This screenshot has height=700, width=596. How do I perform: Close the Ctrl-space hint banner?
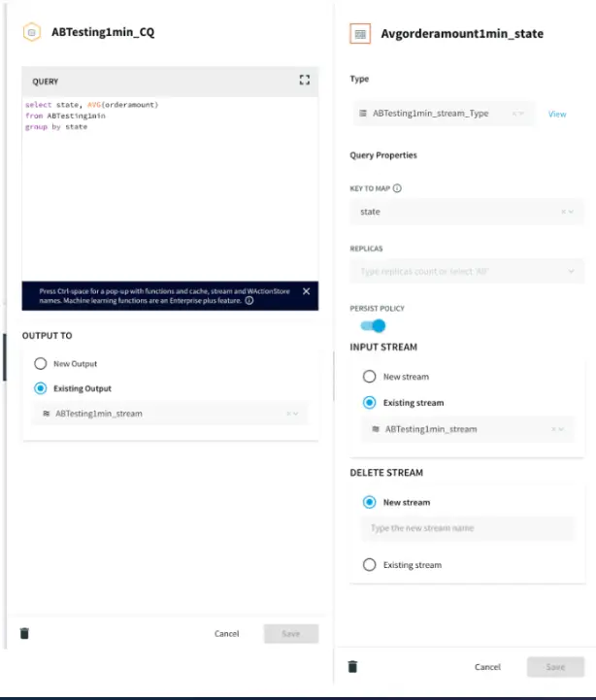[x=306, y=291]
